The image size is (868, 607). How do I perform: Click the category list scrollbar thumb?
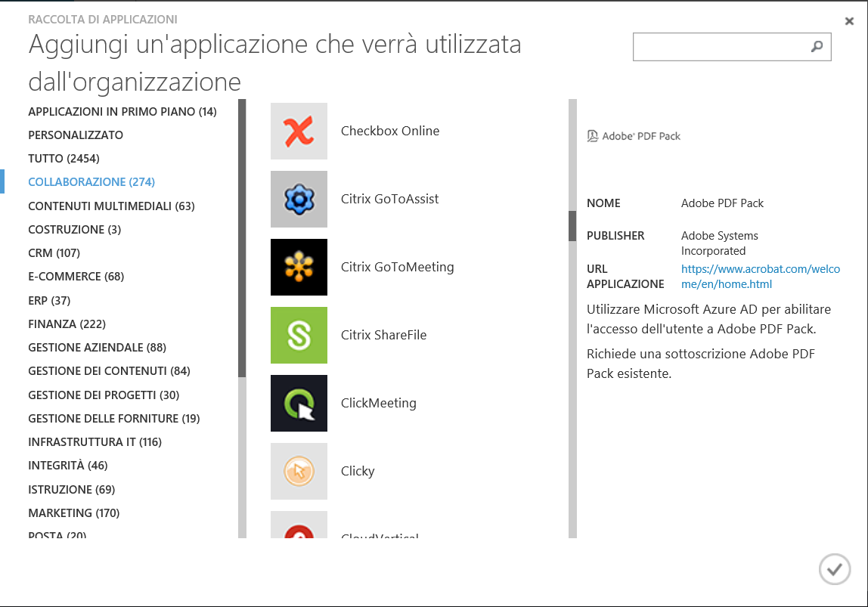pos(242,238)
